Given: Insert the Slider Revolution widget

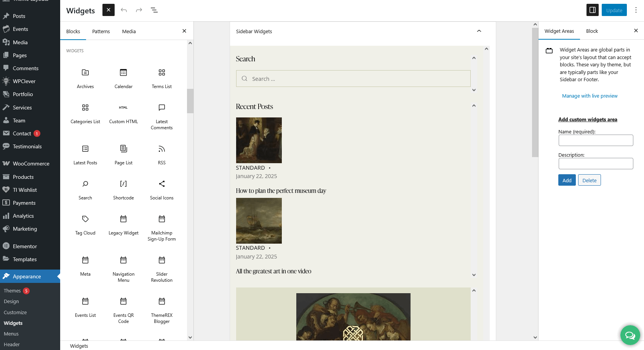Looking at the screenshot, I should pyautogui.click(x=162, y=269).
